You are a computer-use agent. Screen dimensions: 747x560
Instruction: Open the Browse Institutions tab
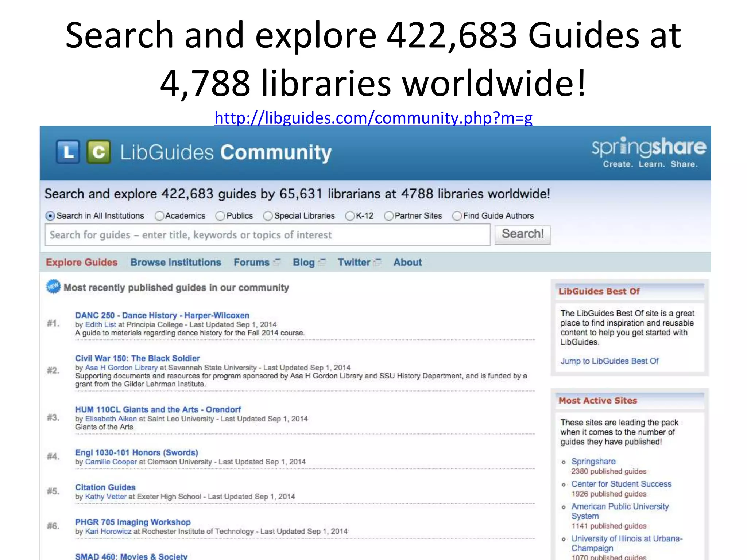tap(175, 262)
